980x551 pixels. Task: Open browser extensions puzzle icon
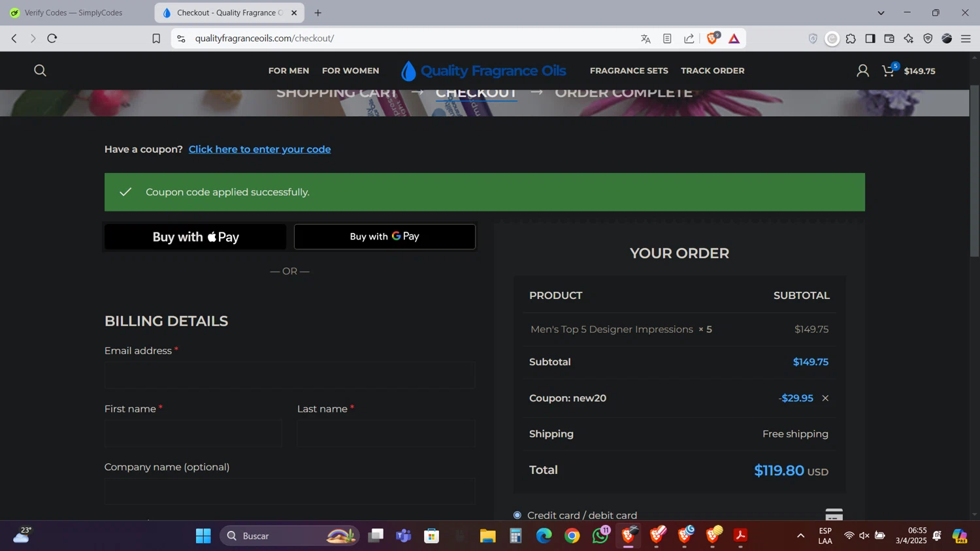tap(851, 39)
